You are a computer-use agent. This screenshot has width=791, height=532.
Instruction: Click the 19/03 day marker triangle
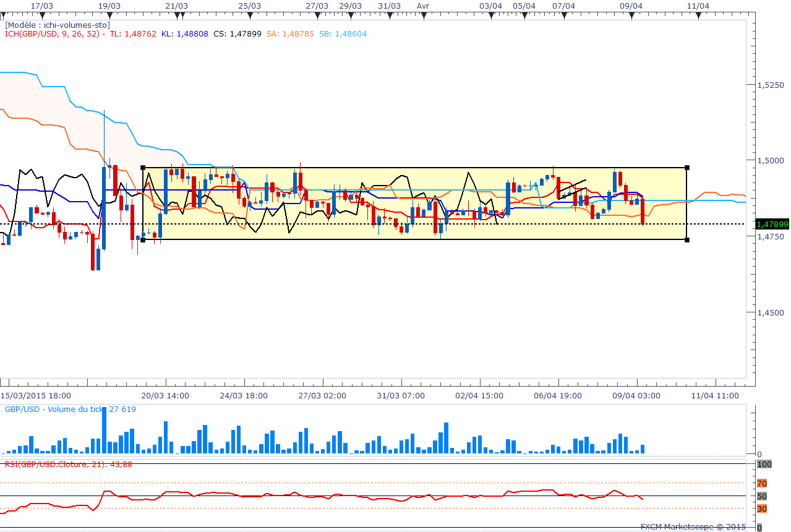pos(109,14)
